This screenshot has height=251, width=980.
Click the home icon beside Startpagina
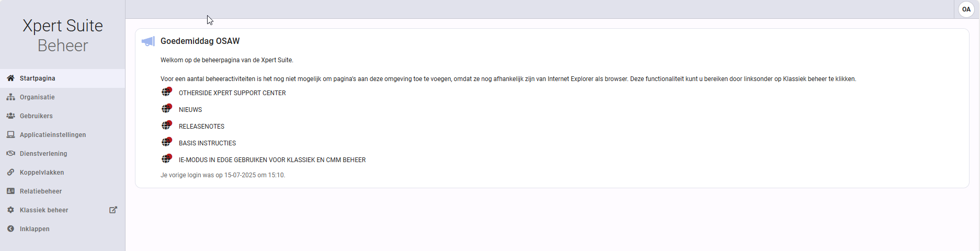click(x=10, y=78)
